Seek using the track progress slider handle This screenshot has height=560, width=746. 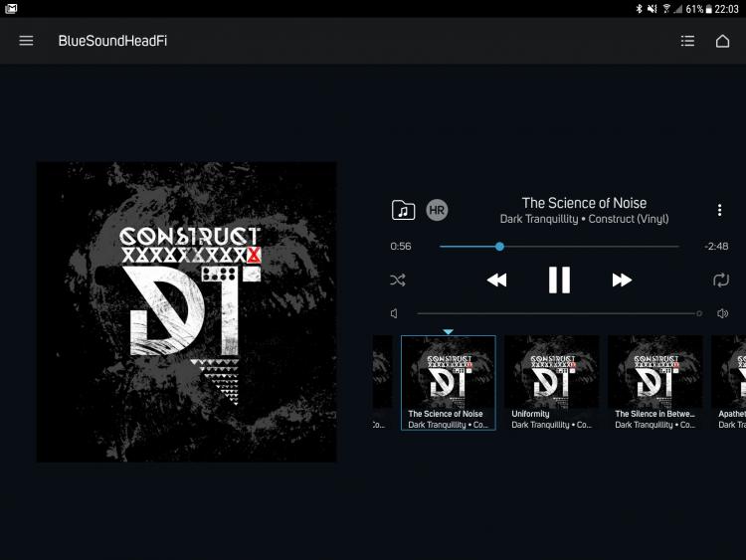pyautogui.click(x=499, y=247)
